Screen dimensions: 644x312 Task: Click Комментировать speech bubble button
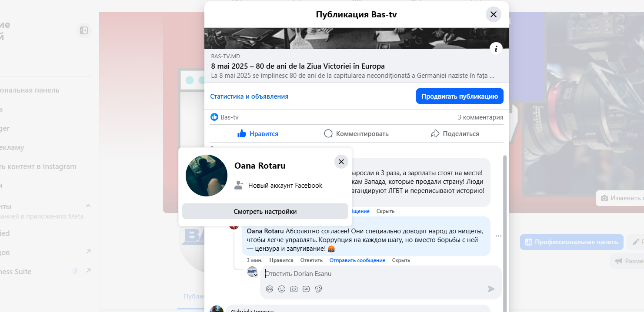(356, 134)
